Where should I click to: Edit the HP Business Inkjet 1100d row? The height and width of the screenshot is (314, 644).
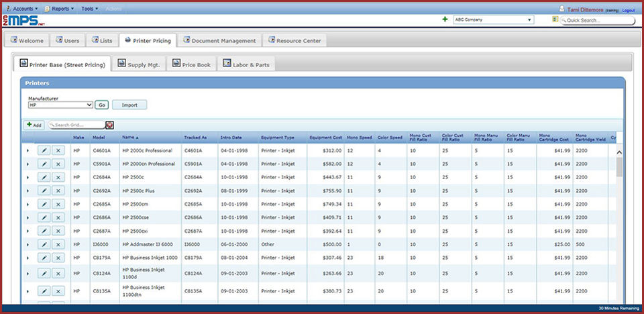click(44, 273)
